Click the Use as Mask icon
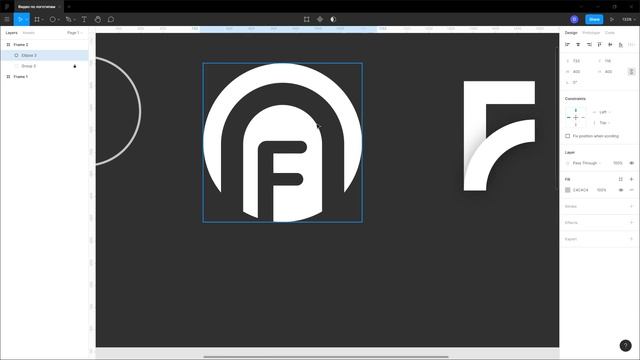This screenshot has width=640, height=360. pyautogui.click(x=333, y=19)
